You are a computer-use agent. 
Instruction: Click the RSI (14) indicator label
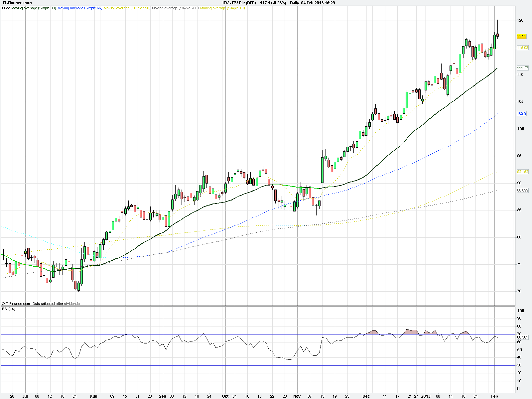[9, 309]
